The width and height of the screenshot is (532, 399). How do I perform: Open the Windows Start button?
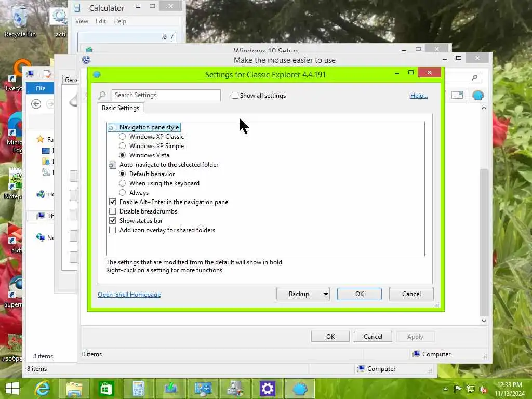click(12, 389)
